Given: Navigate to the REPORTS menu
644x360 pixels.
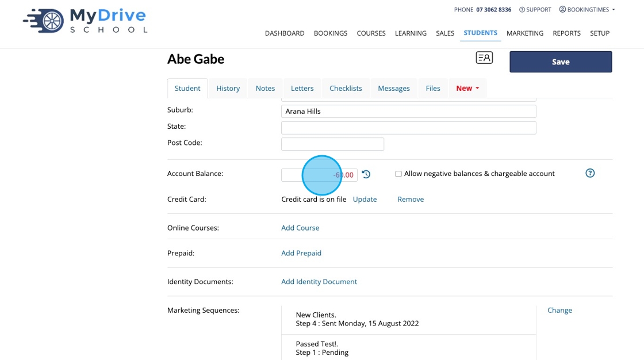Looking at the screenshot, I should [566, 33].
